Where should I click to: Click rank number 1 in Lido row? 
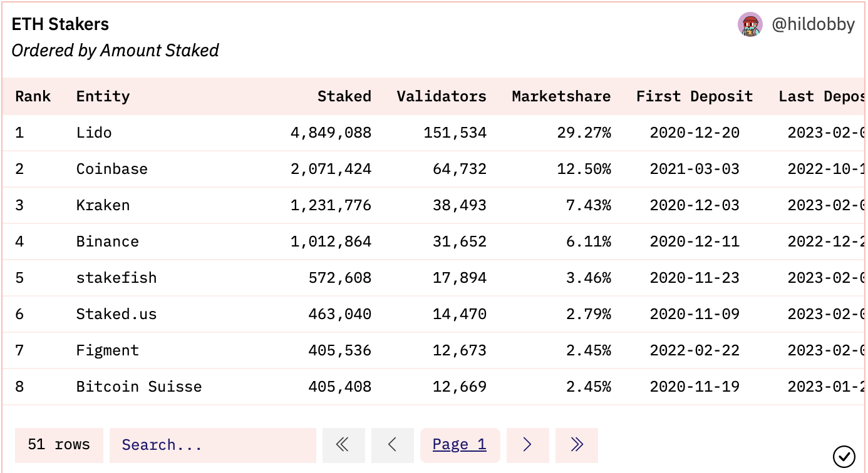tap(19, 133)
